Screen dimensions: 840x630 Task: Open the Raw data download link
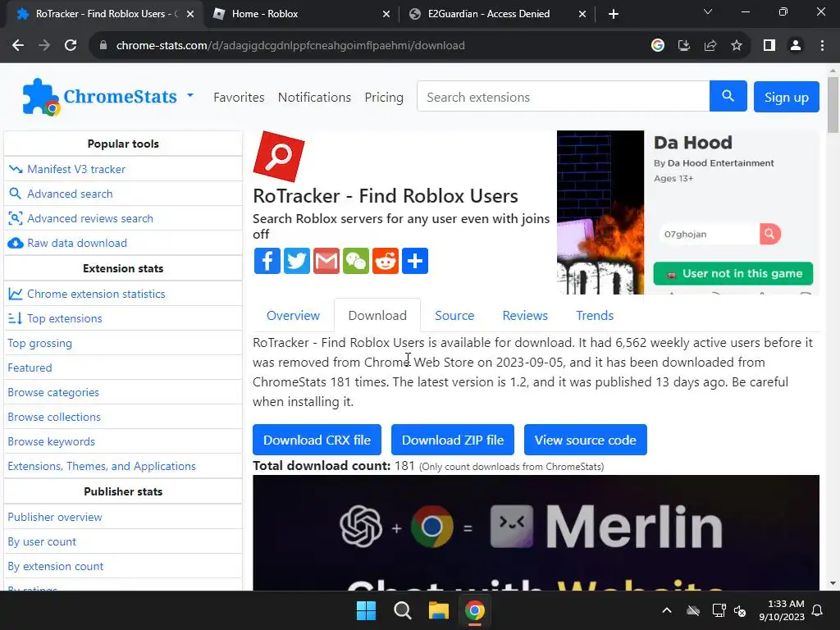point(77,243)
